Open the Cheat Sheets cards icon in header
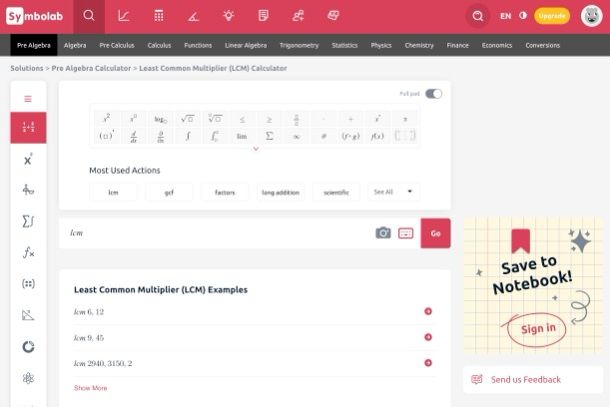 click(x=333, y=16)
